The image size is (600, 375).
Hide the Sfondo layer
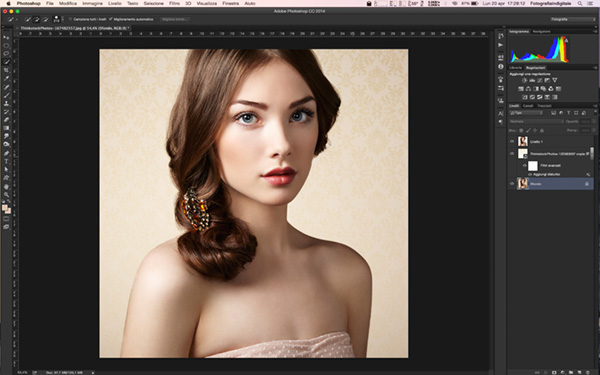point(512,184)
